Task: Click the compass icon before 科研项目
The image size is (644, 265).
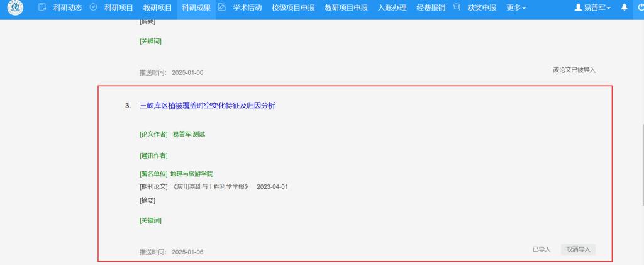Action: tap(93, 8)
